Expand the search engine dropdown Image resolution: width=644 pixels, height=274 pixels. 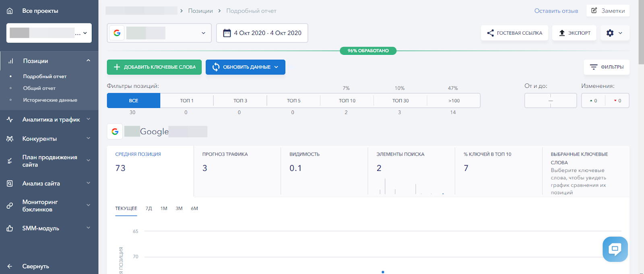tap(203, 33)
